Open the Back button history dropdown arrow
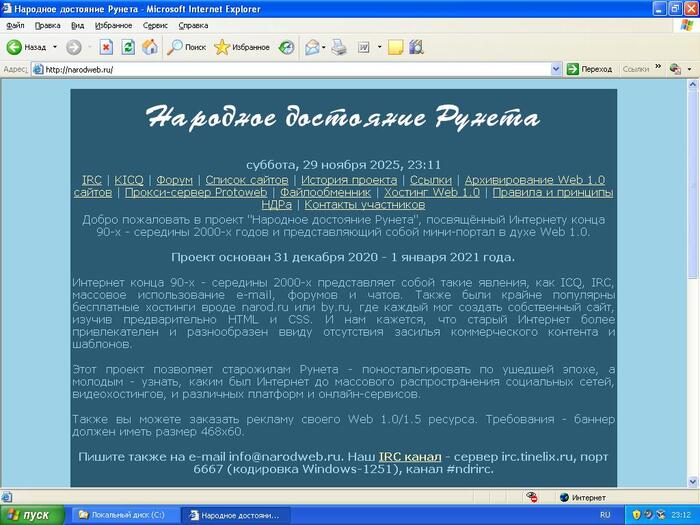This screenshot has width=700, height=525. (x=53, y=47)
